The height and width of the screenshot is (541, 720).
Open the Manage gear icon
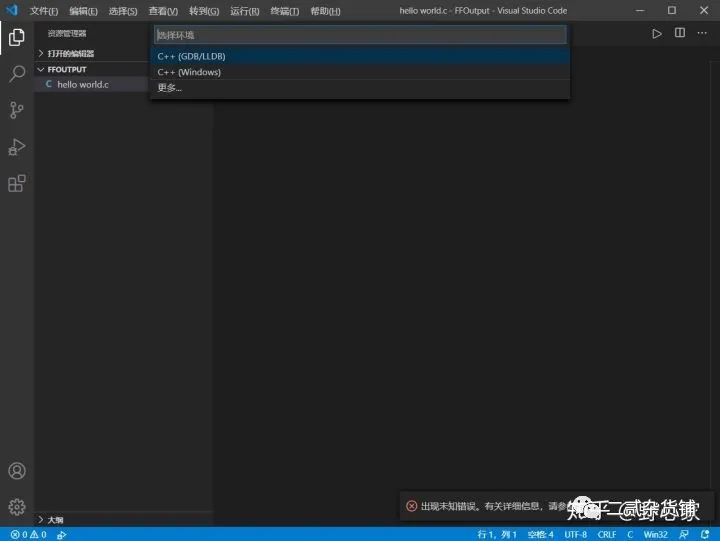tap(17, 507)
